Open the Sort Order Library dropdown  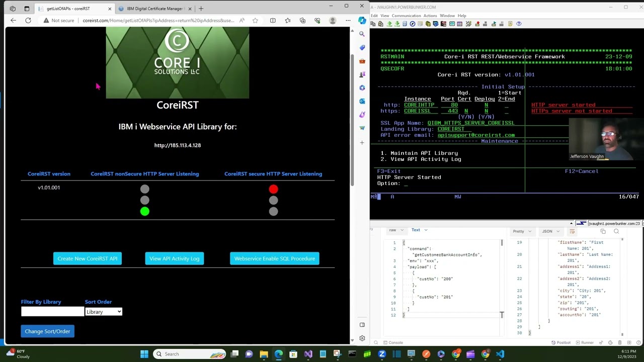tap(103, 312)
